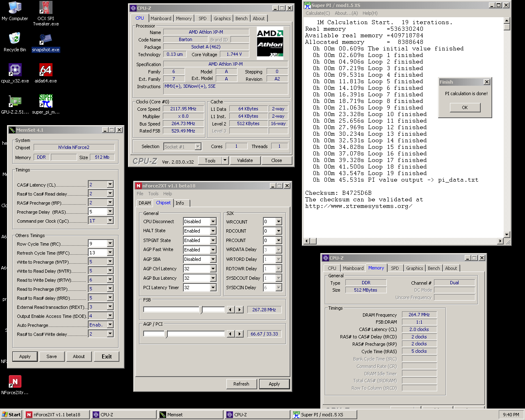
Task: Open Tools dropdown arrow in CPU-Z
Action: click(225, 160)
